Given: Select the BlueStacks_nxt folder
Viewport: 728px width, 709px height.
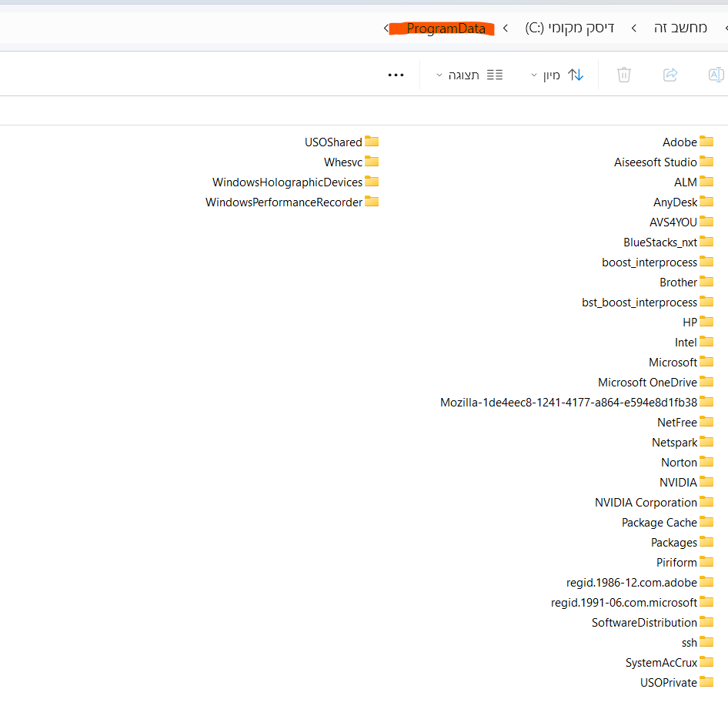Looking at the screenshot, I should [660, 242].
